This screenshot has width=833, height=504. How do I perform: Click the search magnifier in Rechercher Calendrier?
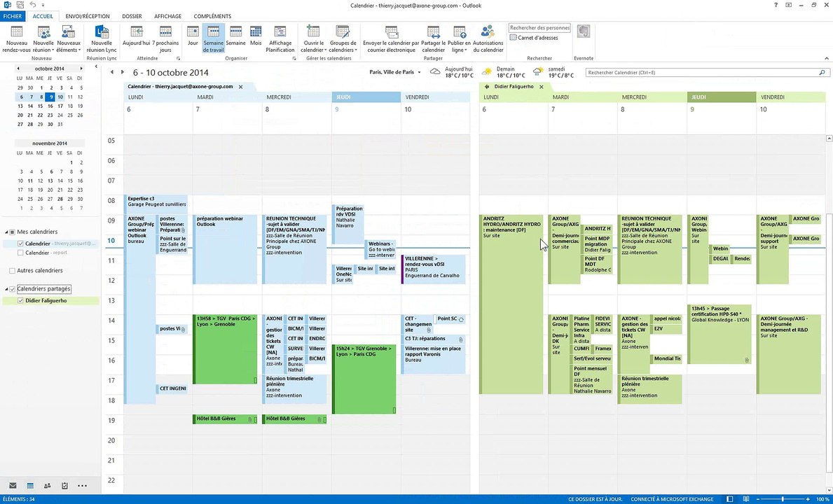pyautogui.click(x=822, y=72)
